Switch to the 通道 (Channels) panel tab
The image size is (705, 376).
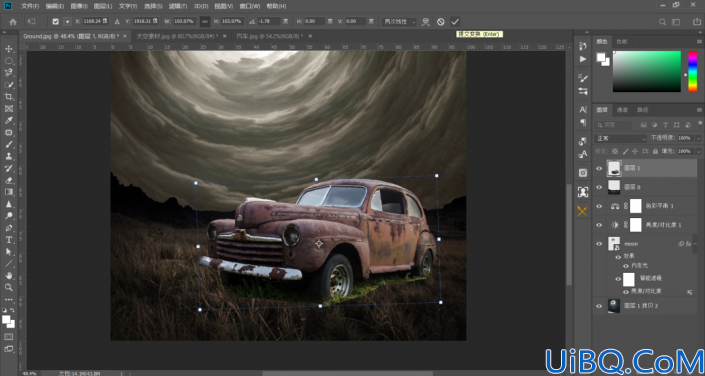622,110
